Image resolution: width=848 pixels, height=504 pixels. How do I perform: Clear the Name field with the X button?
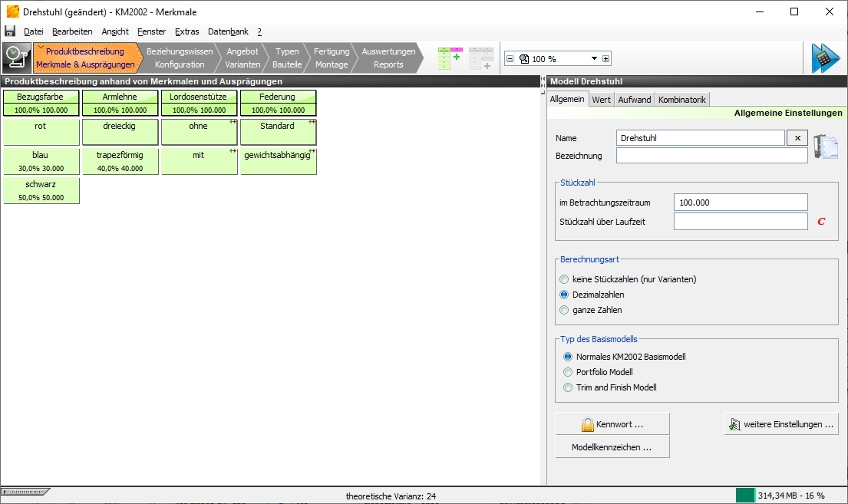pyautogui.click(x=797, y=138)
